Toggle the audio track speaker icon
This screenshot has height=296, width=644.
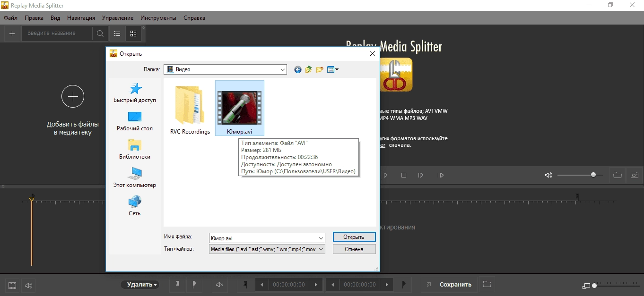tap(28, 285)
